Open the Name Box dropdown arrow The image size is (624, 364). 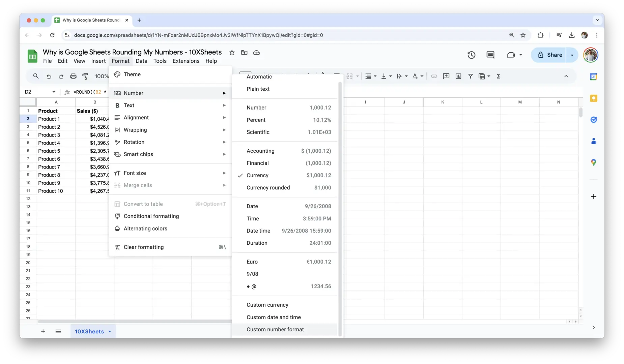click(x=54, y=92)
